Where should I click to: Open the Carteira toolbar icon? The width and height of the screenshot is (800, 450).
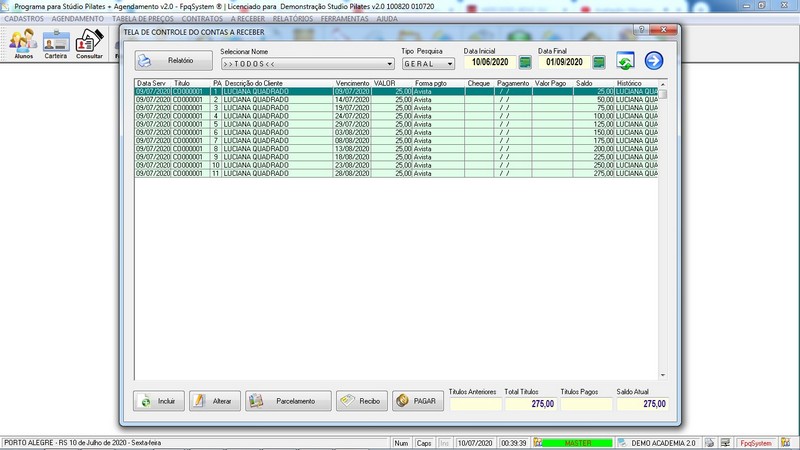tap(56, 43)
